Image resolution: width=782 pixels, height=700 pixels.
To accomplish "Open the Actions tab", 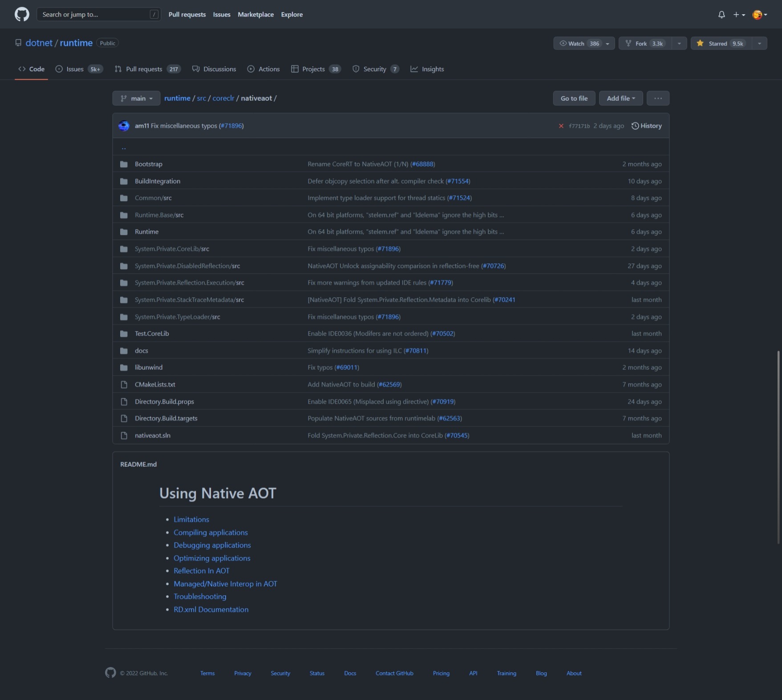I will pos(263,69).
